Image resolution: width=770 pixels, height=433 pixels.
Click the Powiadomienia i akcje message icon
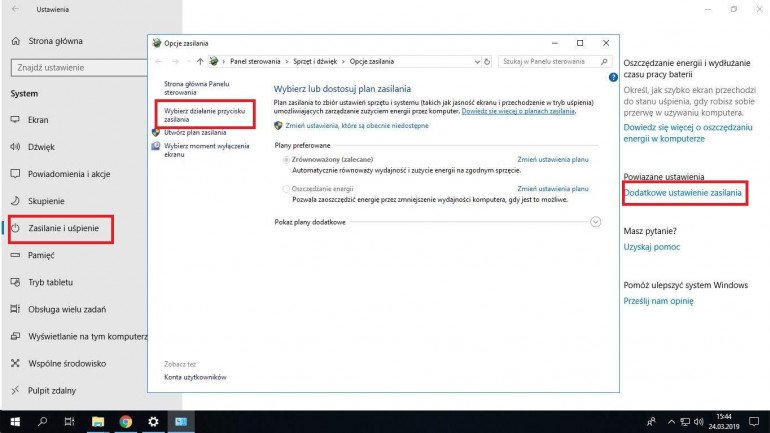point(15,173)
